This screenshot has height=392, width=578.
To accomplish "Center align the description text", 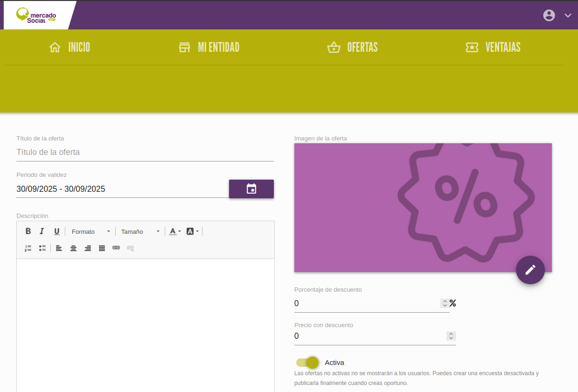I will click(73, 248).
